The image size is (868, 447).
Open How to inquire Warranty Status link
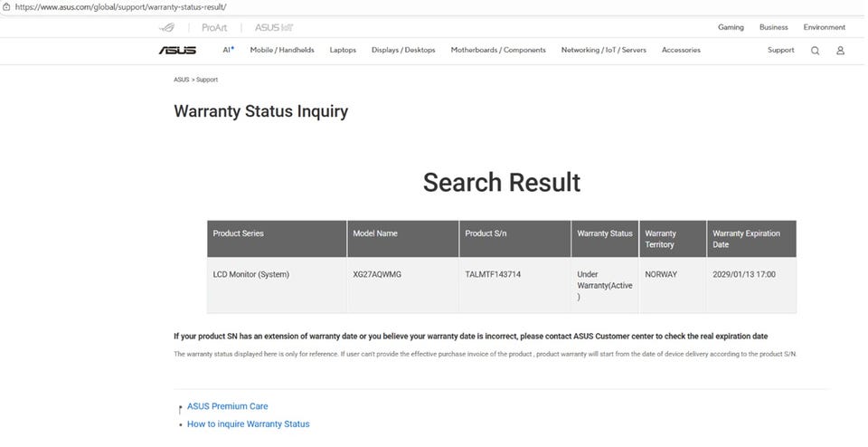(x=248, y=423)
